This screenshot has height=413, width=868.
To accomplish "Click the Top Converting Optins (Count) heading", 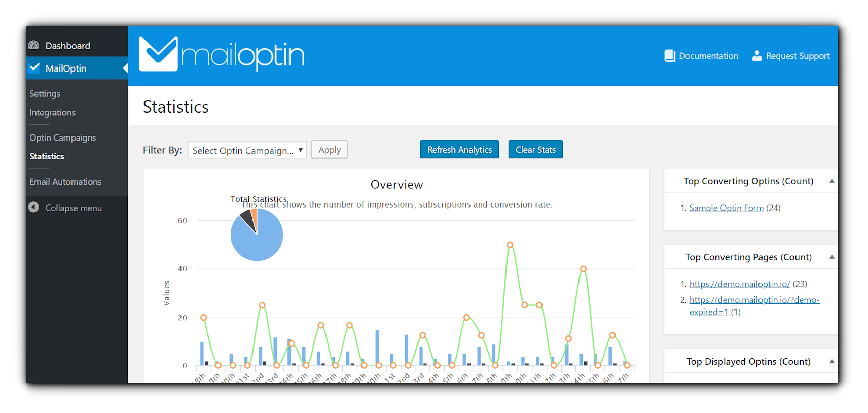I will pos(748,181).
